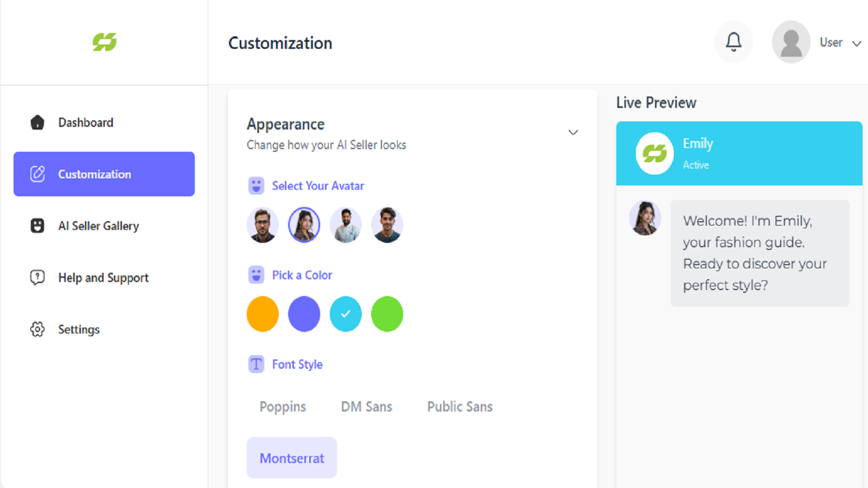The height and width of the screenshot is (488, 868).
Task: Click the user profile avatar picture
Action: point(791,42)
